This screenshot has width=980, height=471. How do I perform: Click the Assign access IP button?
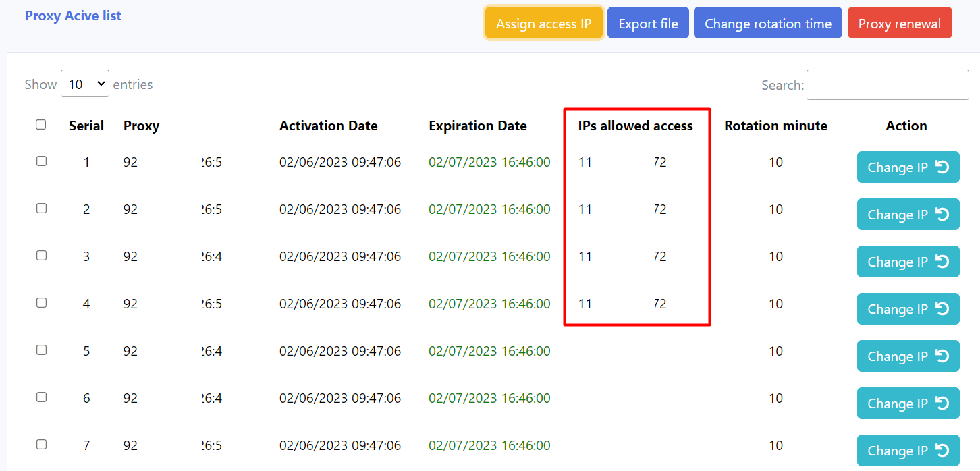tap(543, 24)
